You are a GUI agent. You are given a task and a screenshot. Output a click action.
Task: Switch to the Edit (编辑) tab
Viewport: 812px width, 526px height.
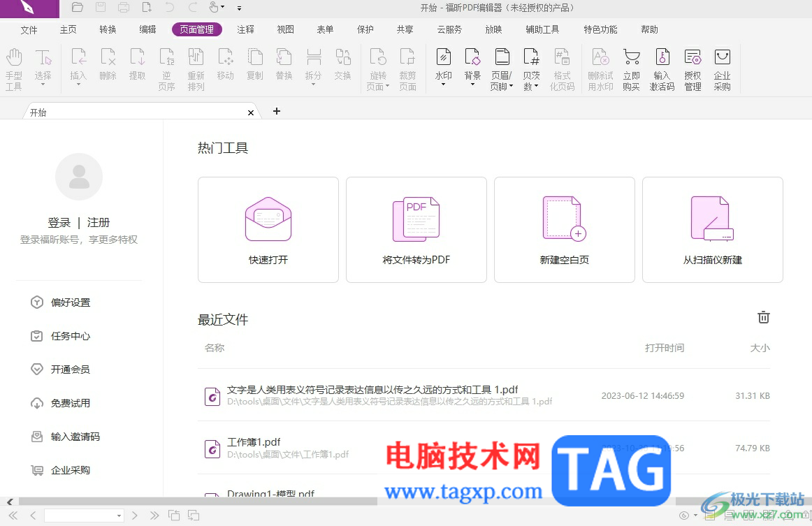pos(147,29)
